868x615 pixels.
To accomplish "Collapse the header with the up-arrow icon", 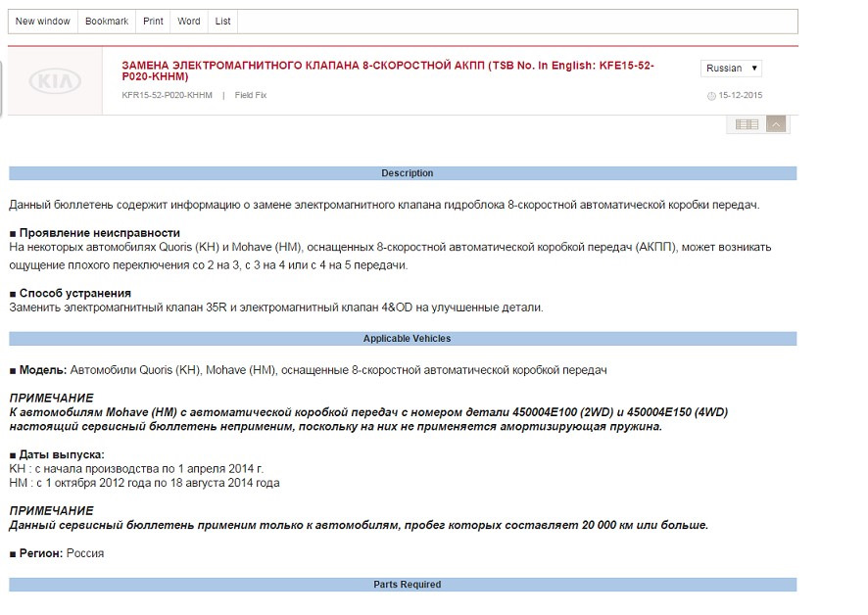I will 776,124.
